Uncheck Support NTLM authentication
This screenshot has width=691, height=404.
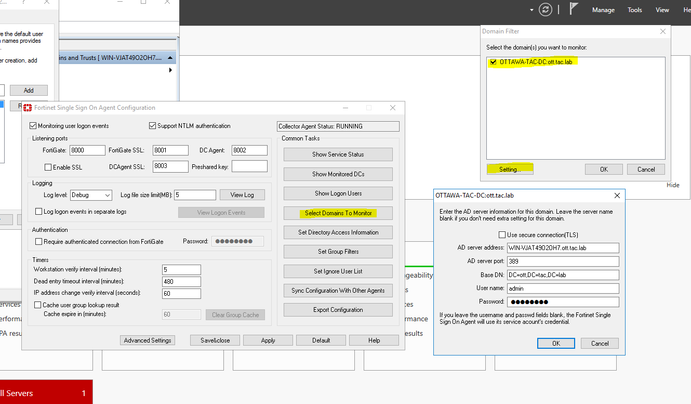click(152, 126)
